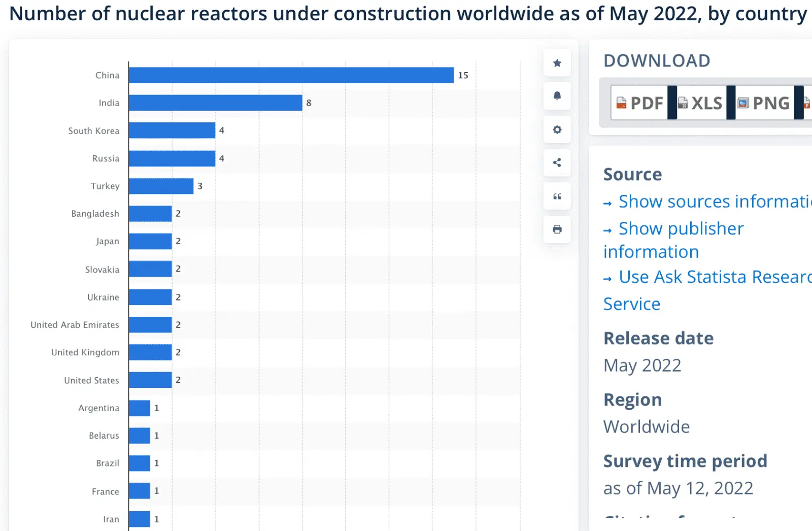812x531 pixels.
Task: Download chart as PDF
Action: 640,103
